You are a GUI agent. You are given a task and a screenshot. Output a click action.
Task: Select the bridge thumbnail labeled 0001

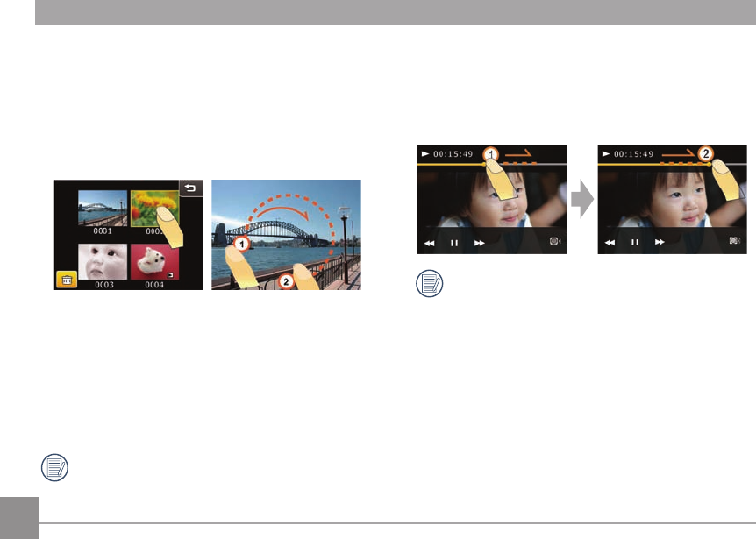click(103, 208)
